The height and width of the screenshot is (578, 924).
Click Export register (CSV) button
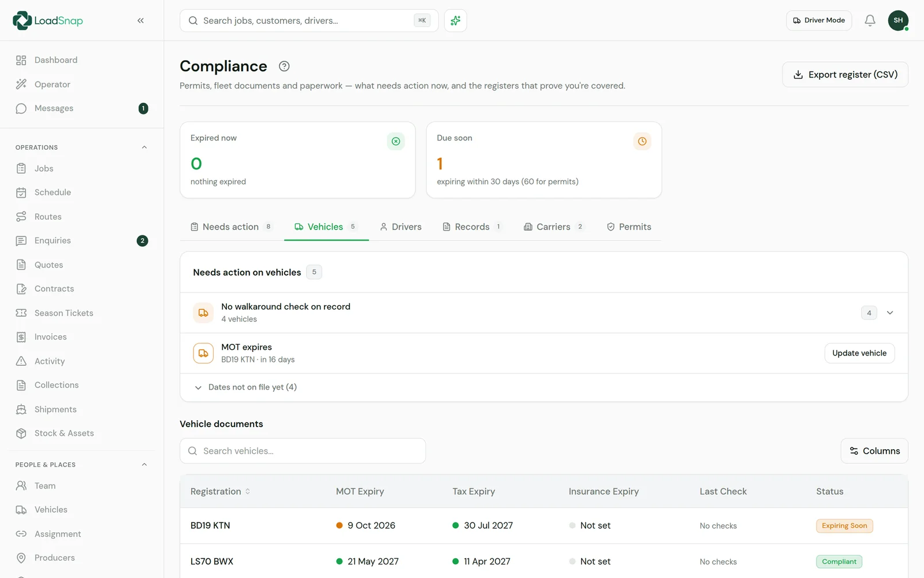(x=845, y=75)
